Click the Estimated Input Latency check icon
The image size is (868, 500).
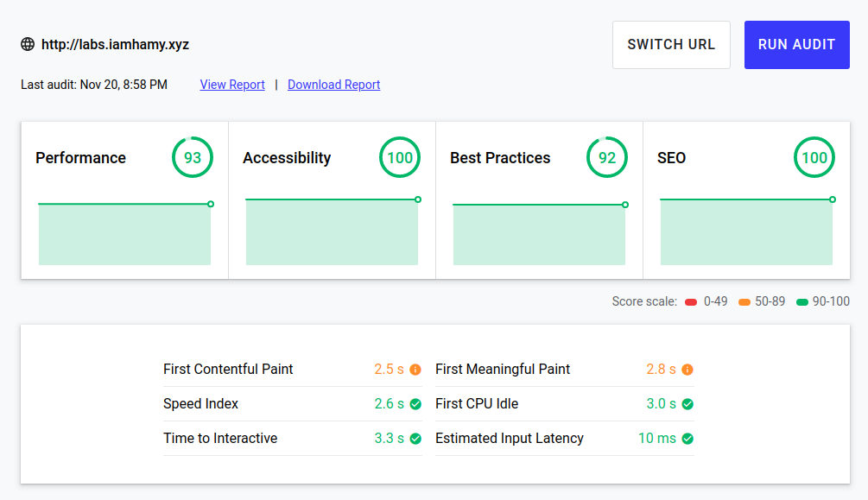pyautogui.click(x=687, y=438)
